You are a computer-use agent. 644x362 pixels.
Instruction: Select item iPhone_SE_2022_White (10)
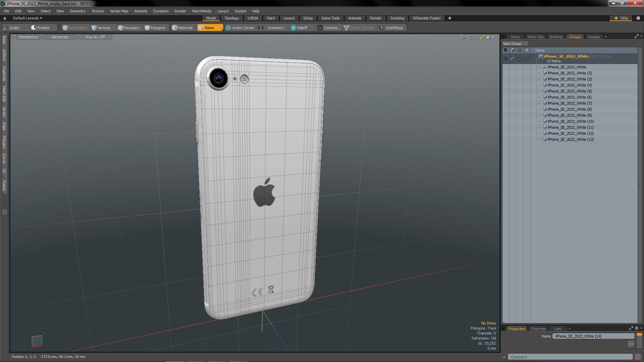point(571,121)
